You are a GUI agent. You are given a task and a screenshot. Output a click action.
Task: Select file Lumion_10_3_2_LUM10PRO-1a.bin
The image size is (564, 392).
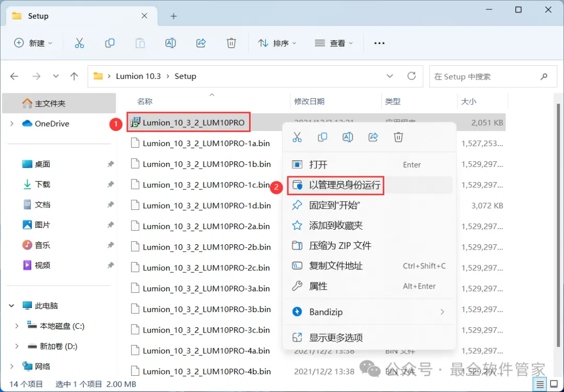click(x=206, y=144)
